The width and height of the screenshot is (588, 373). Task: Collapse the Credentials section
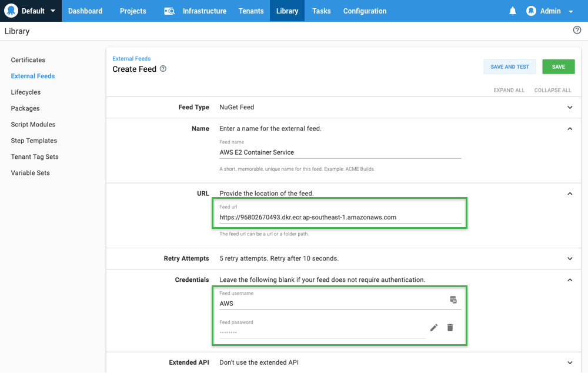coord(569,279)
